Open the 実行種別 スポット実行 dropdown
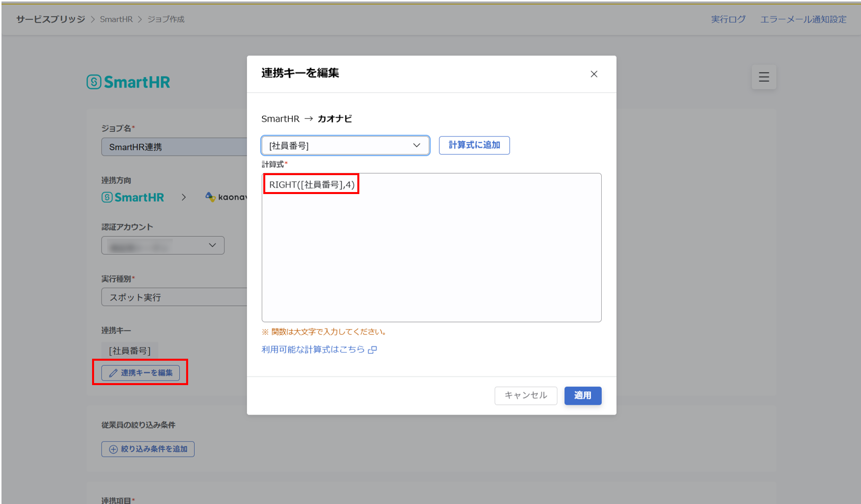 [x=174, y=297]
